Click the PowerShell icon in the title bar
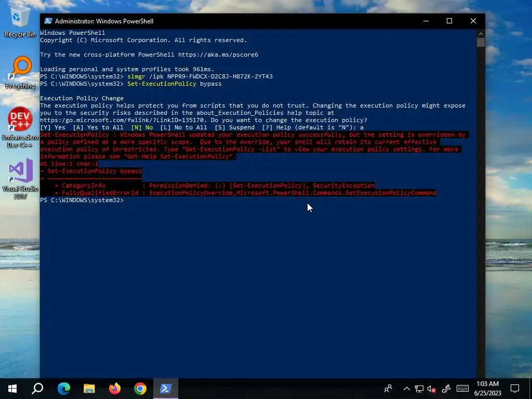This screenshot has height=399, width=532. 48,21
